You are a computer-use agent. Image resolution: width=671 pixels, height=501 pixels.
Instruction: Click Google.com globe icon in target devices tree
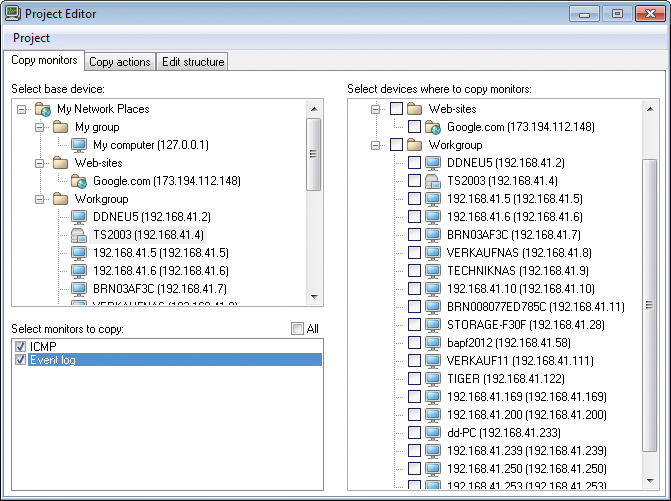pos(433,127)
